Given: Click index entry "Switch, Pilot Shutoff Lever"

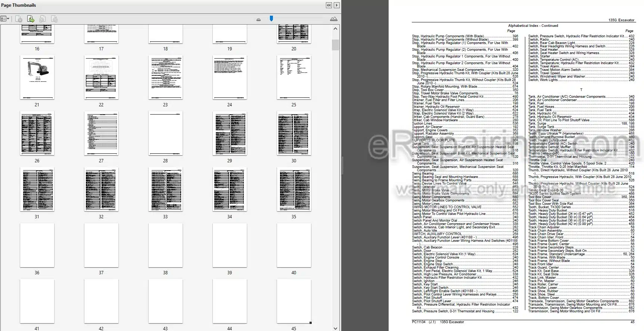Looking at the screenshot, I should coord(465,301).
